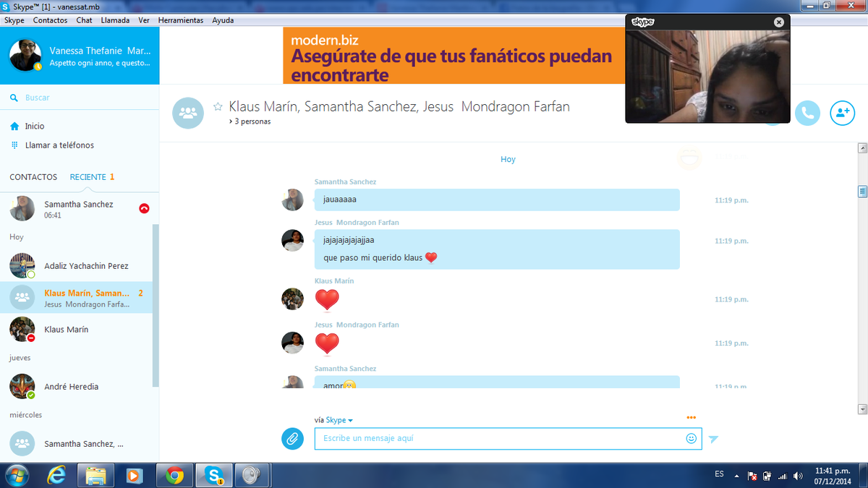The height and width of the screenshot is (488, 868).
Task: Click the add participants button
Action: pos(842,113)
